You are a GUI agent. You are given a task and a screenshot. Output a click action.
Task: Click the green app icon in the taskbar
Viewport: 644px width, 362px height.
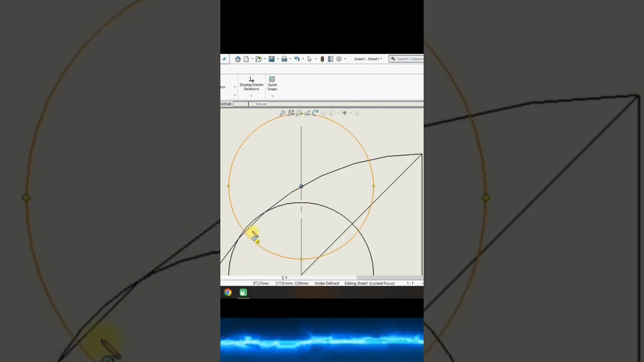[x=244, y=292]
